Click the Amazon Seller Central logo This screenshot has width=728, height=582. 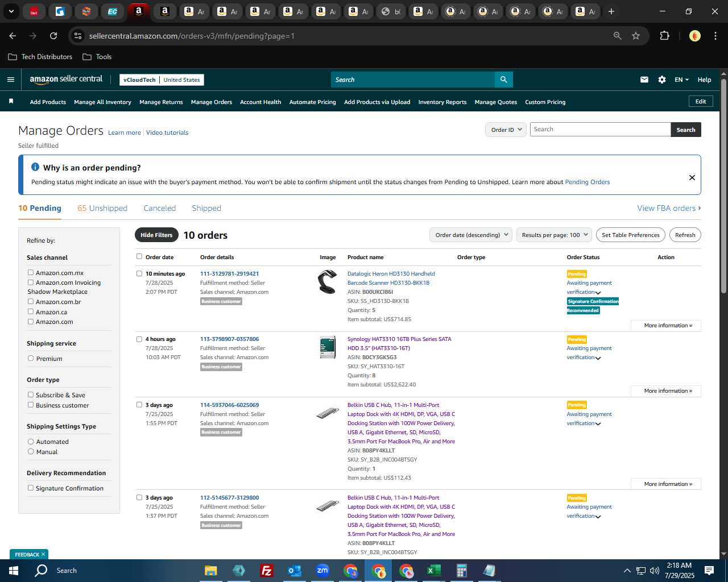[66, 80]
